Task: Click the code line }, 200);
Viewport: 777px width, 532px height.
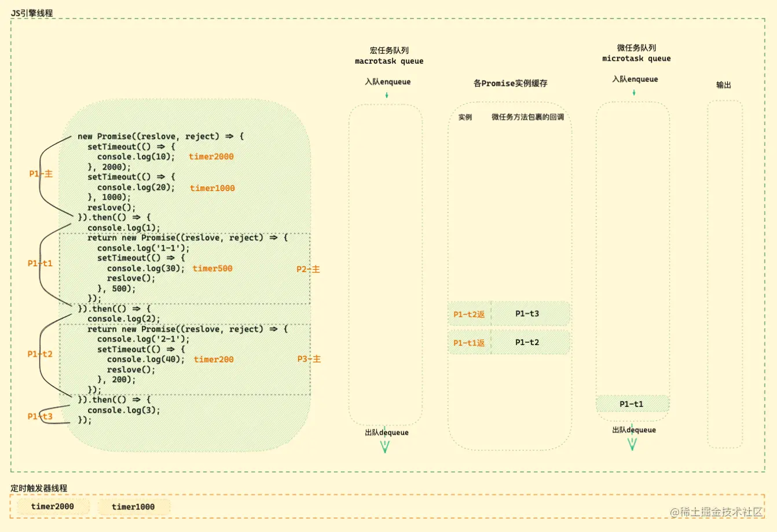Action: 116,380
